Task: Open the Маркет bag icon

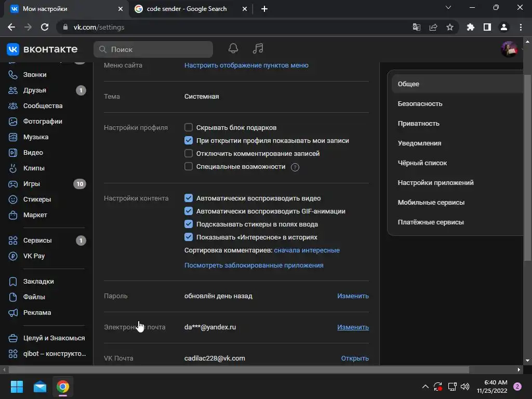Action: click(13, 215)
